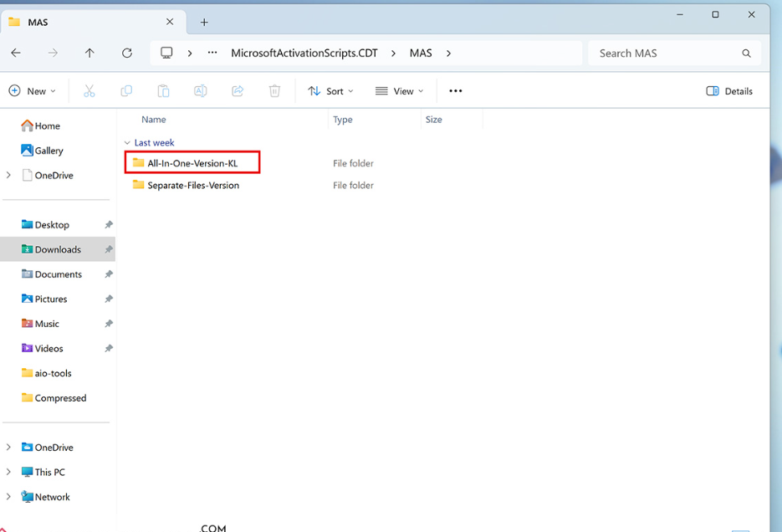Screen dimensions: 782x532
Task: Open the See more ellipsis menu
Action: click(x=456, y=91)
